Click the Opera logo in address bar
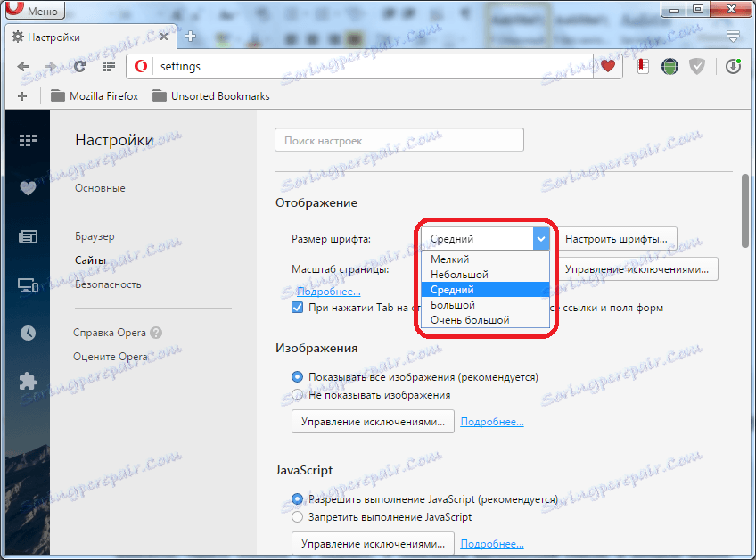 pos(141,66)
